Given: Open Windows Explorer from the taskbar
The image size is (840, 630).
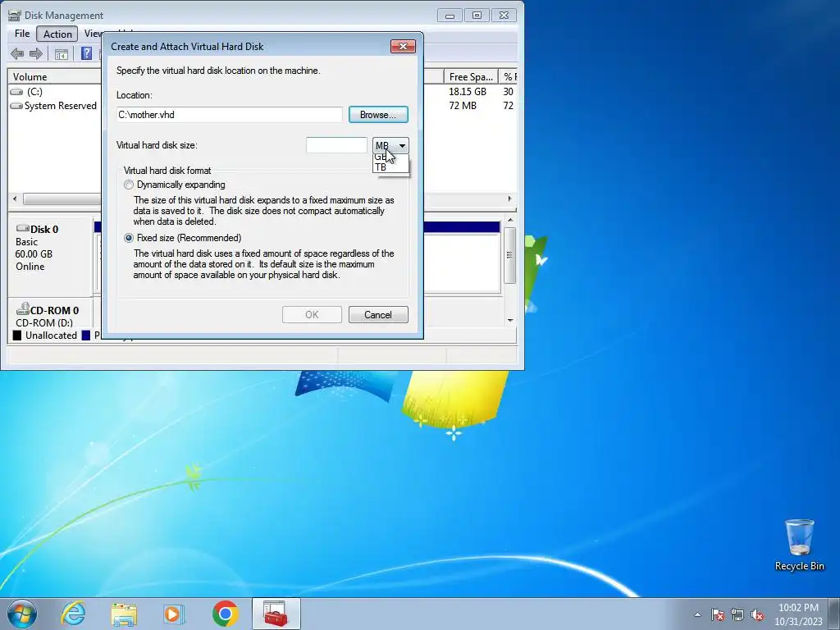Looking at the screenshot, I should click(x=124, y=614).
